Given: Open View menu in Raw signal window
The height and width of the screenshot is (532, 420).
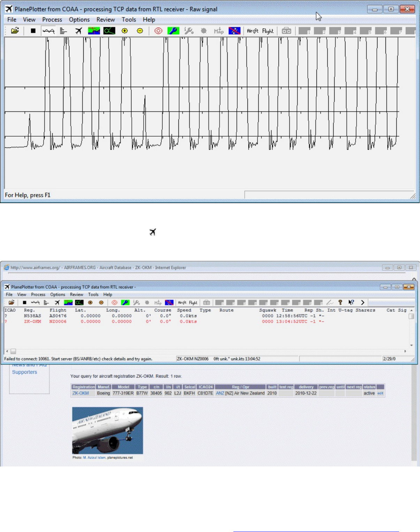Looking at the screenshot, I should tap(29, 20).
